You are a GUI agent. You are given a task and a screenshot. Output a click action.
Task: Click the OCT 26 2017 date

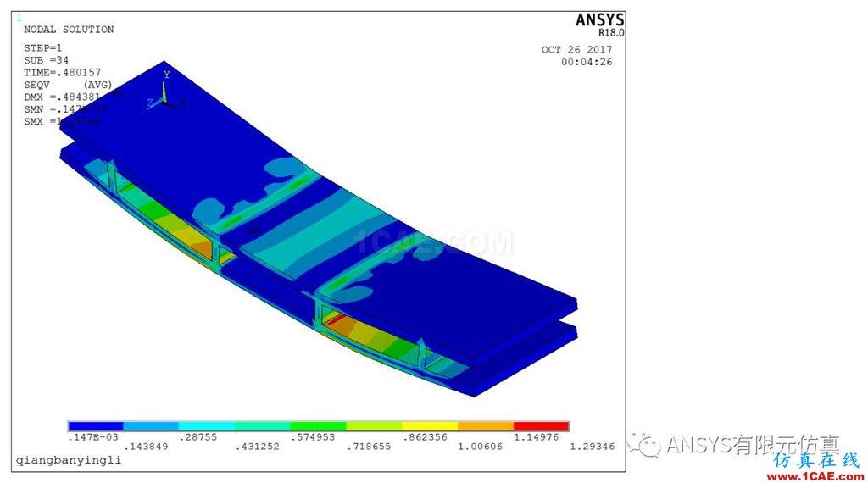(x=576, y=50)
